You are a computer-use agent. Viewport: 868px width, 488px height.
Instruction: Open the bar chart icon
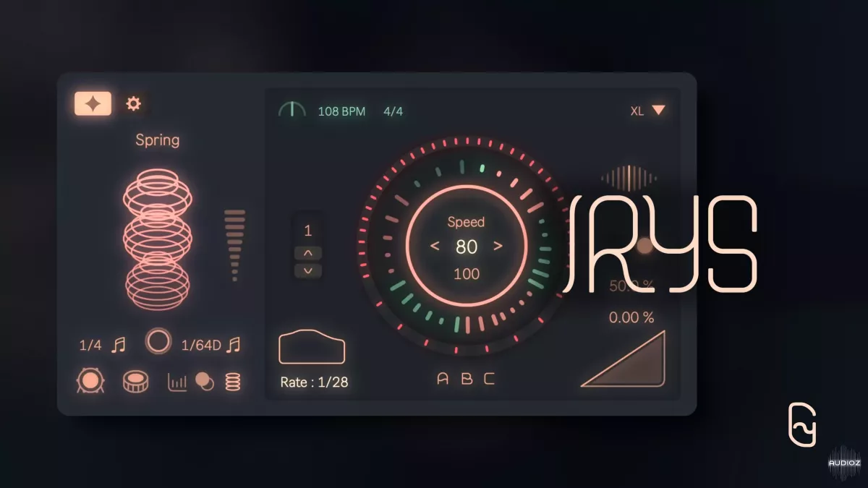coord(177,382)
